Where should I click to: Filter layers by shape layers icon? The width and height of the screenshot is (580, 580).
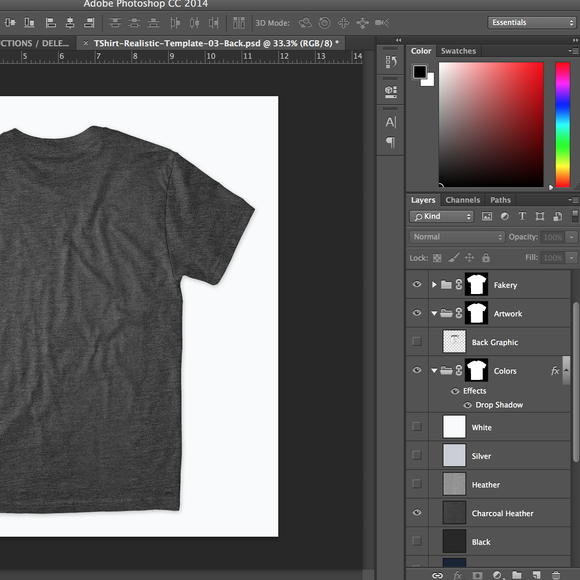(x=540, y=216)
